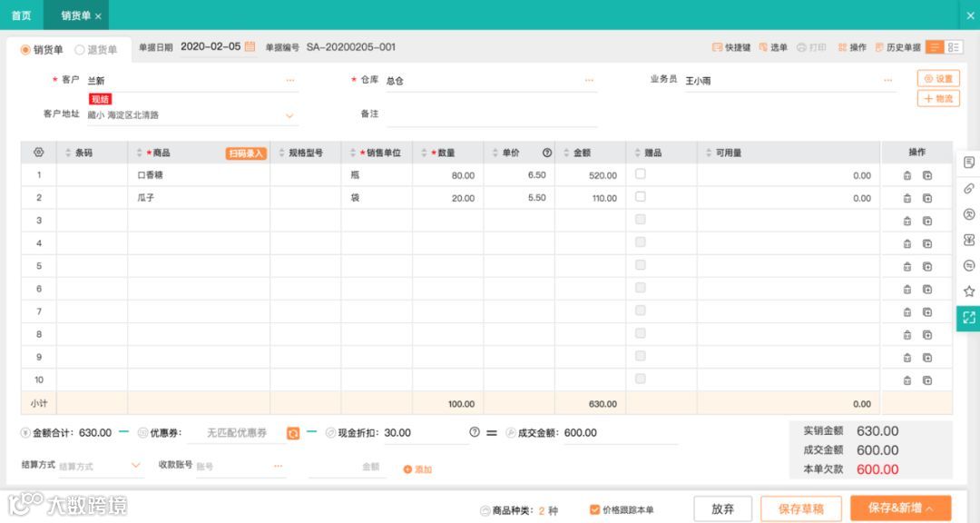
Task: Open the 快捷键 shortcuts toolbar item
Action: point(731,47)
